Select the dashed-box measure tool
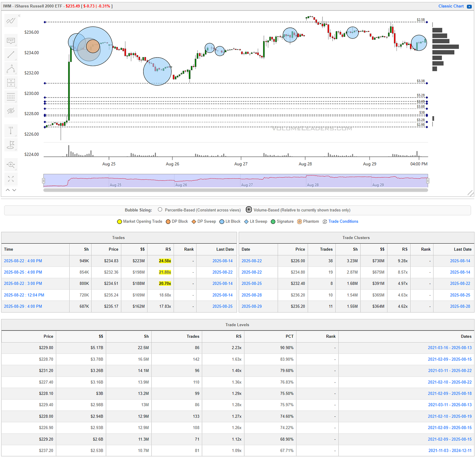Viewport: 476px width, 457px height. 11,83
